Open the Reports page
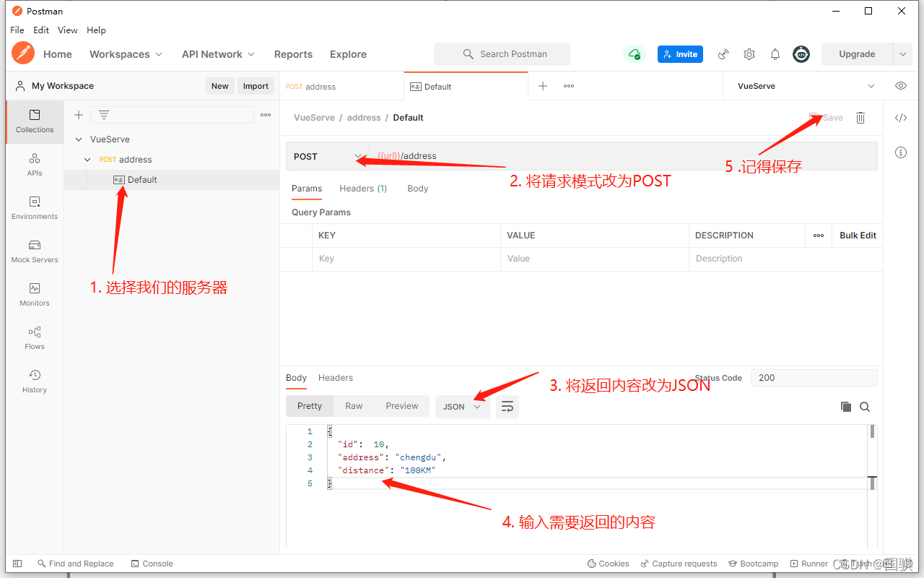Viewport: 924px width, 578px height. coord(293,54)
